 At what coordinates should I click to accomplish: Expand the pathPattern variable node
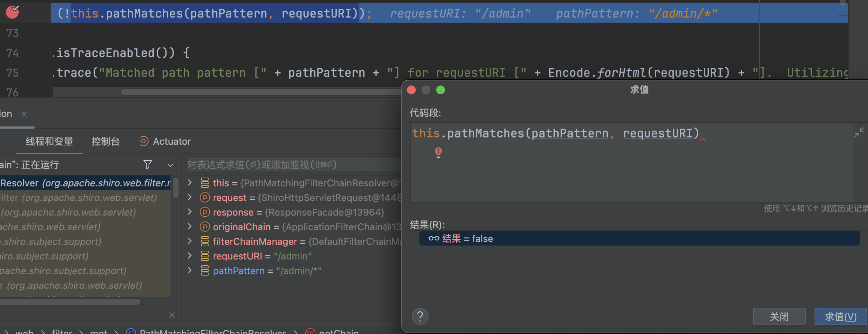(190, 270)
